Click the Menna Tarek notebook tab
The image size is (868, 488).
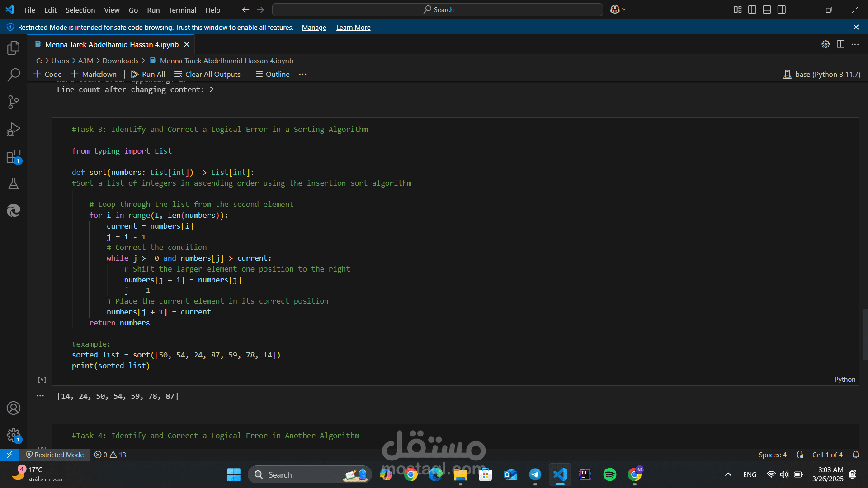pyautogui.click(x=111, y=44)
